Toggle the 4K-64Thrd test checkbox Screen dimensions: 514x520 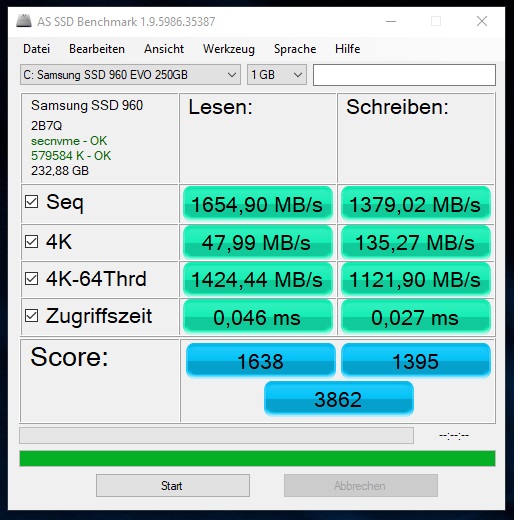(32, 278)
